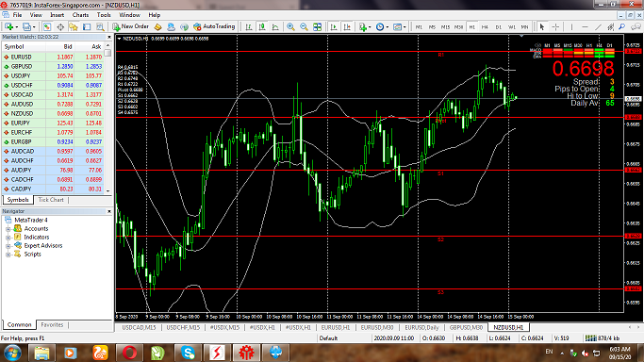This screenshot has width=644, height=362.
Task: Toggle the Terminal window icon
Action: coord(87,27)
